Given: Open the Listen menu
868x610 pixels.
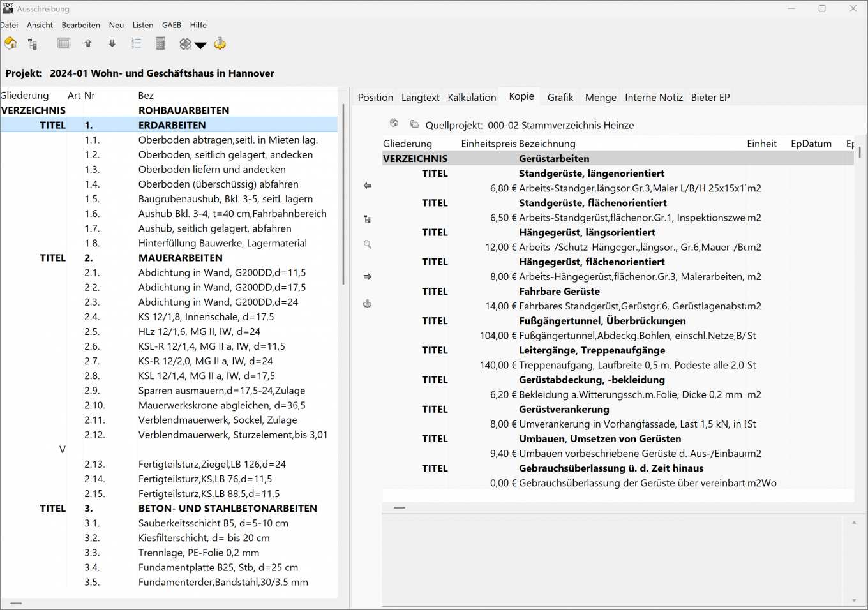Looking at the screenshot, I should coord(142,25).
